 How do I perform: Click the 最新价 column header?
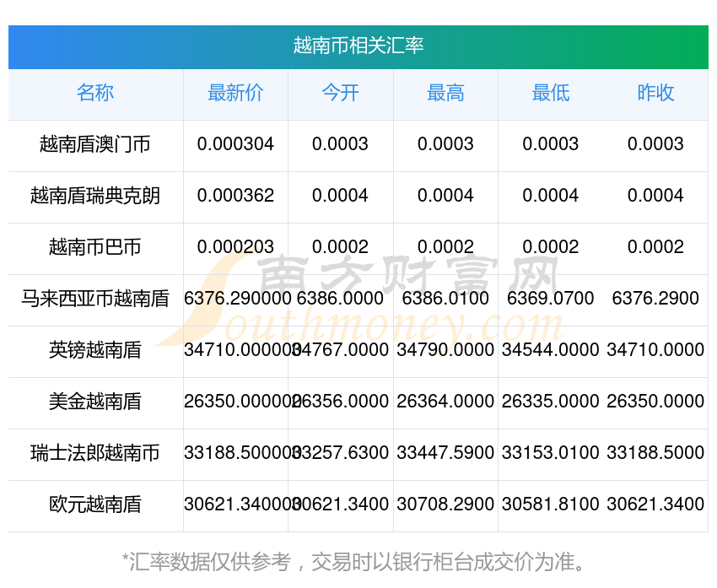tap(235, 94)
